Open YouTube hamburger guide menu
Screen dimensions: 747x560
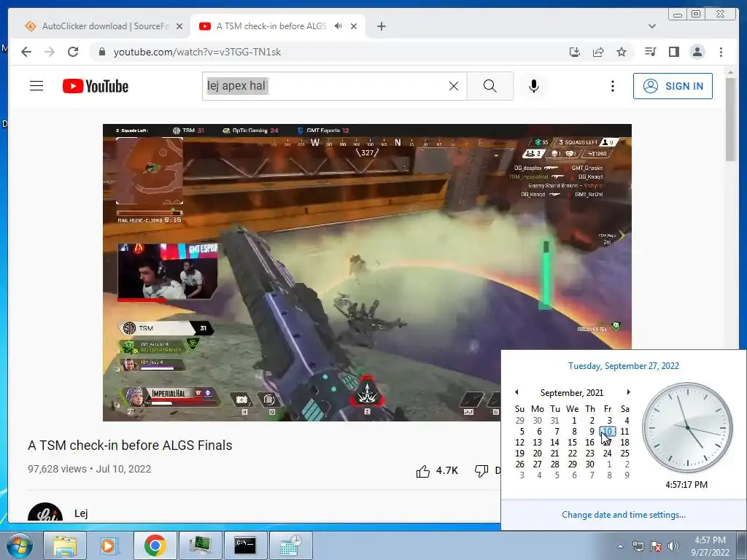point(36,86)
